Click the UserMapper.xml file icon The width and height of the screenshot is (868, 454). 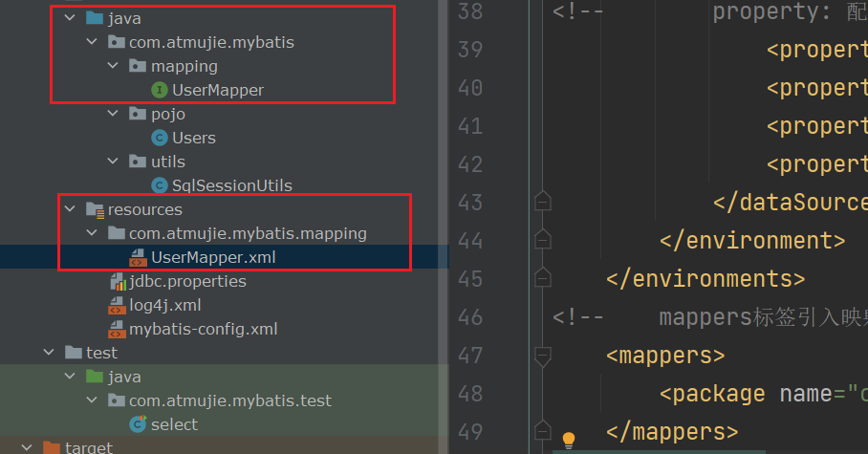(138, 257)
